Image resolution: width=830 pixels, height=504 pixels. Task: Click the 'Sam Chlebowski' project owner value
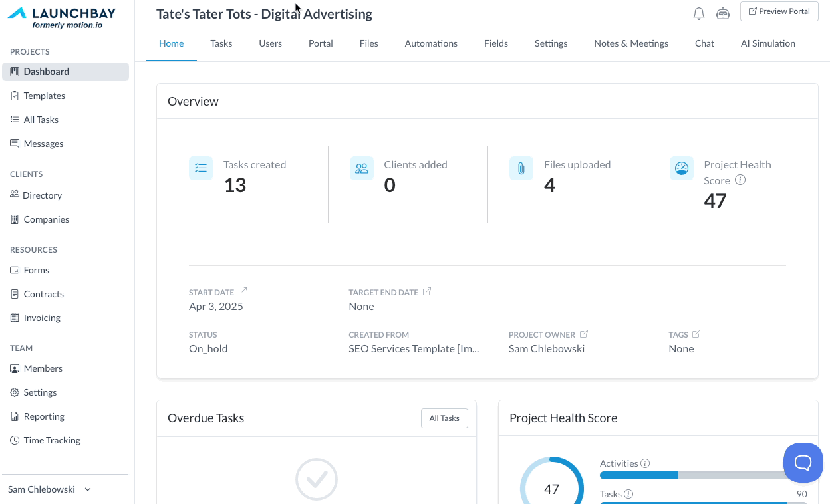547,348
